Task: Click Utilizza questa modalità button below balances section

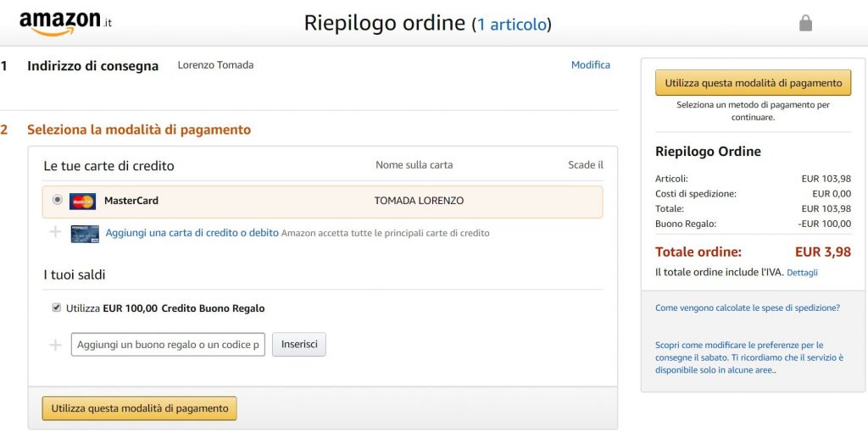Action: coord(140,408)
